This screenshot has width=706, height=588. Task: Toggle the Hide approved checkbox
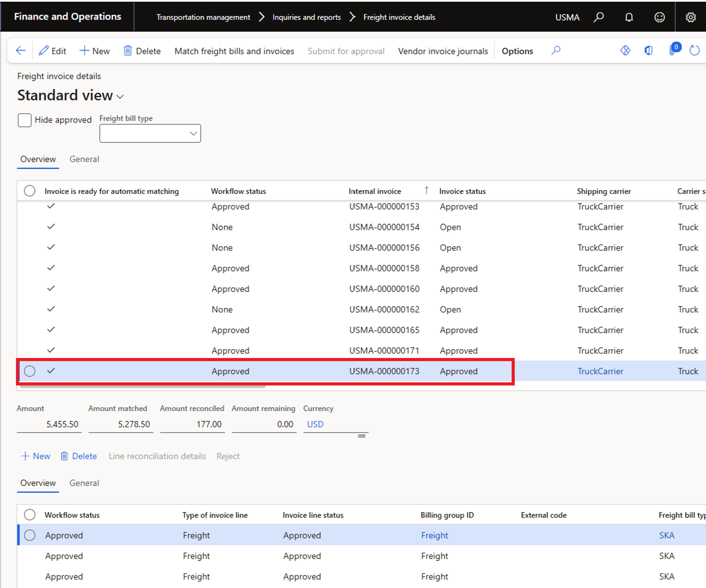coord(25,120)
